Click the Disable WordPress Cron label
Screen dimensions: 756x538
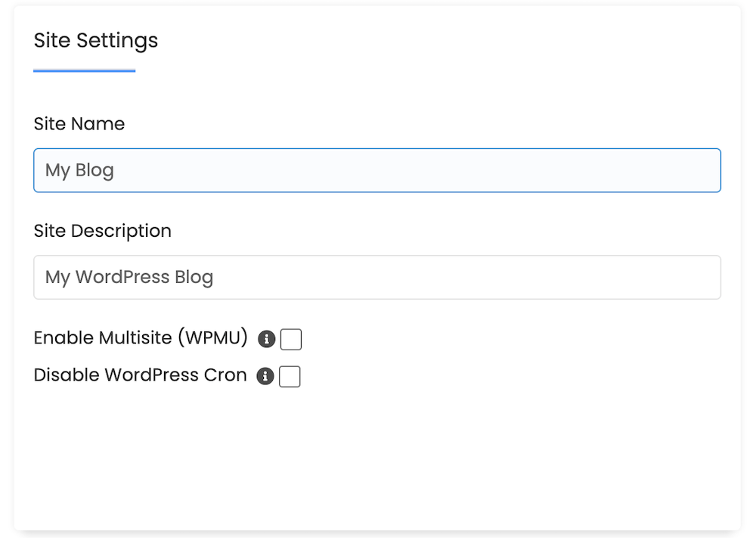click(x=141, y=375)
